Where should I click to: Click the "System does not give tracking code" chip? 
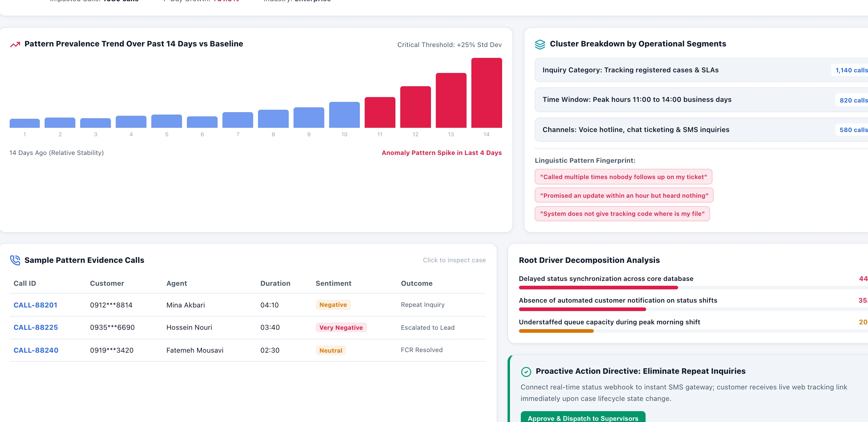(622, 214)
